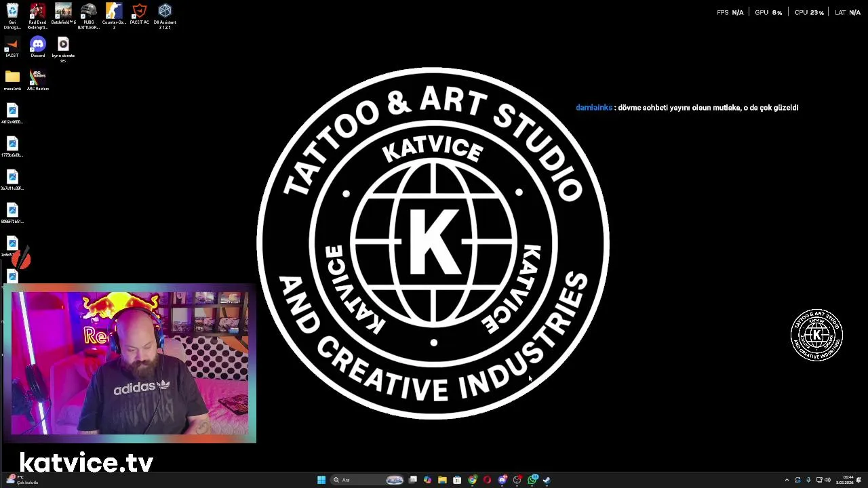Screen dimensions: 868x488
Task: Open Discord from the taskbar
Action: click(502, 480)
